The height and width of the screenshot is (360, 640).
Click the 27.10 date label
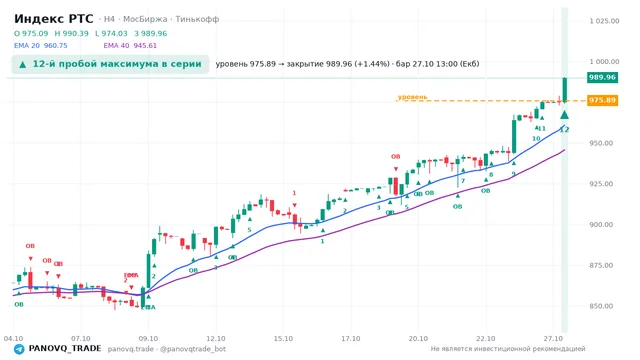[553, 339]
